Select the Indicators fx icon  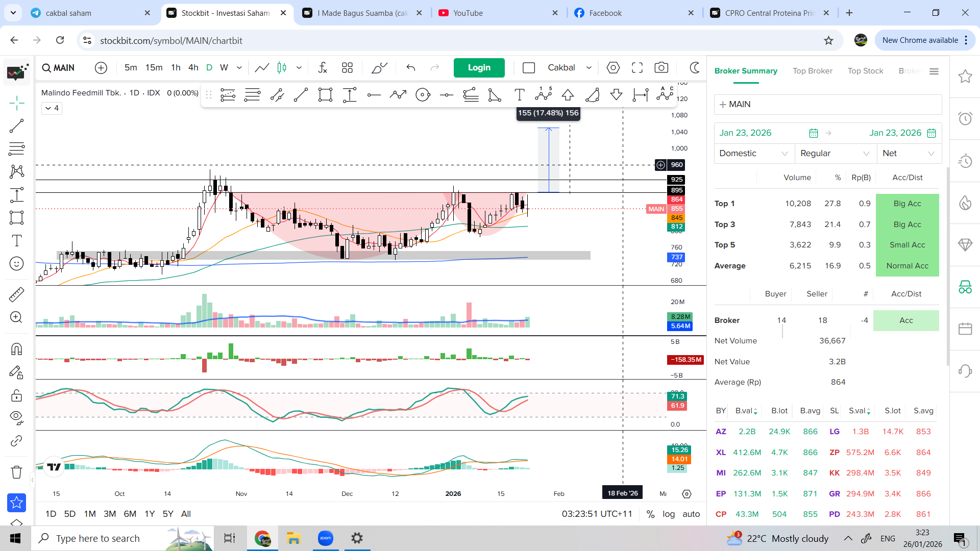323,67
